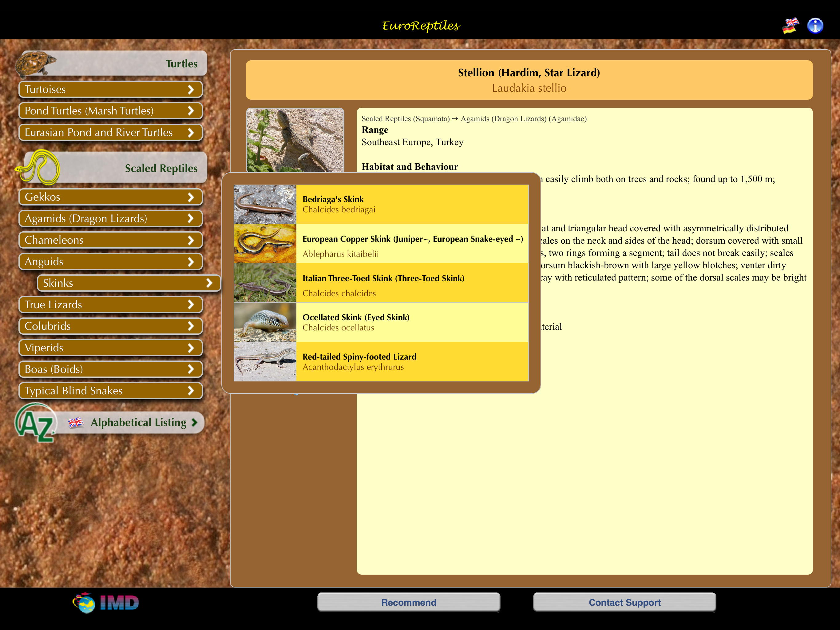
Task: Select Red-tailed Spiny-footed Lizard entry
Action: pyautogui.click(x=381, y=361)
